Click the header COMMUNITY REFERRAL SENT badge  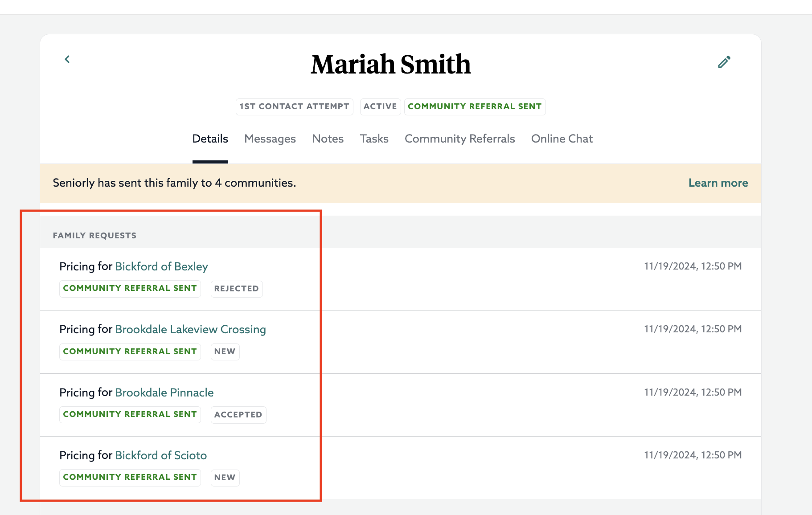[x=475, y=107]
